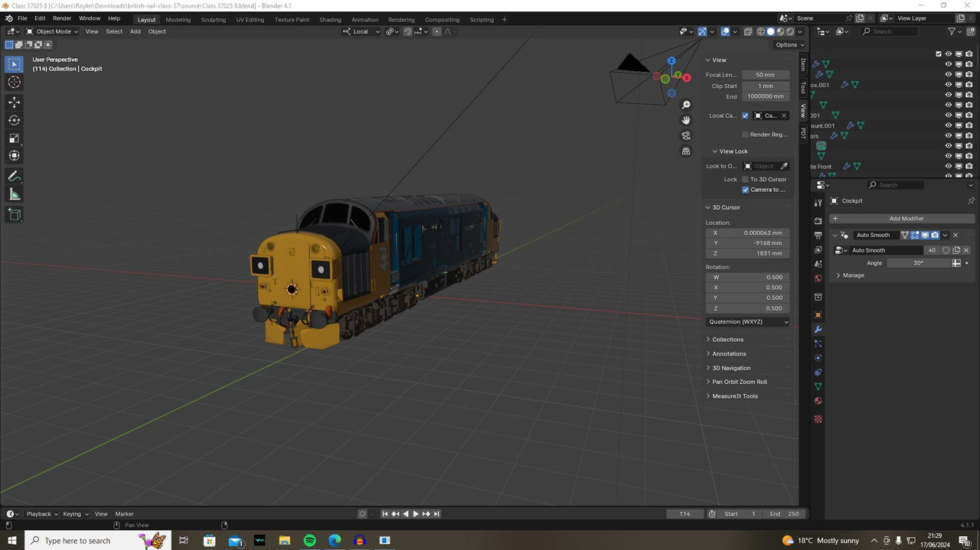
Task: Disable Camera to View checkbox
Action: pyautogui.click(x=745, y=190)
